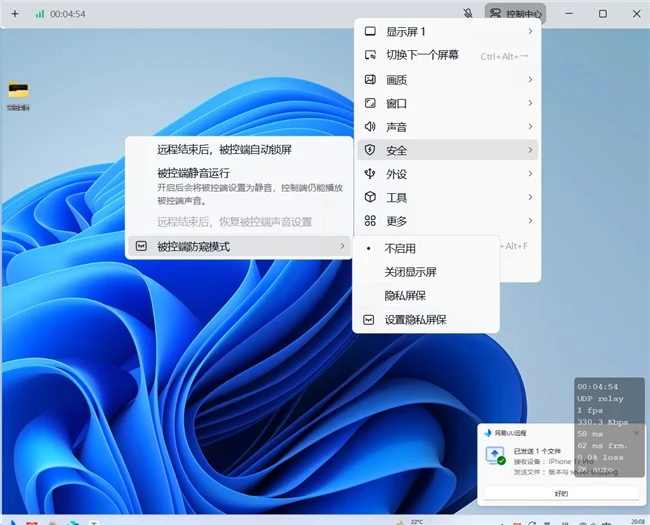650x525 pixels.
Task: Click the icon beside 设置隐私屏保
Action: pyautogui.click(x=369, y=320)
